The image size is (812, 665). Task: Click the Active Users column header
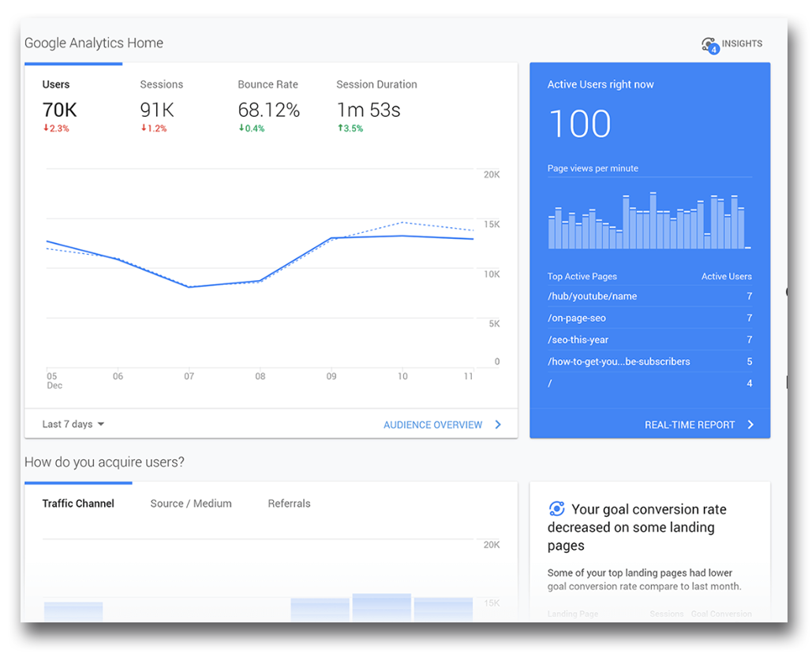click(727, 276)
